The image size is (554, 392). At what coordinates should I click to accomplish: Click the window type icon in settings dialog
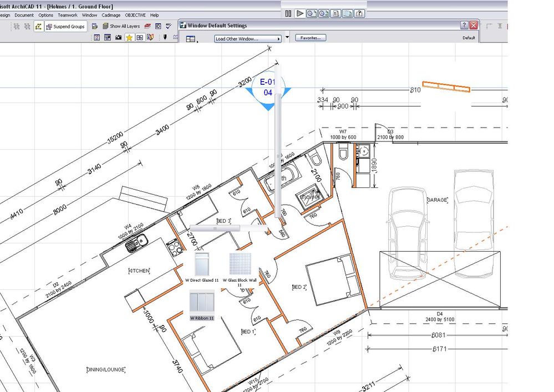(191, 39)
